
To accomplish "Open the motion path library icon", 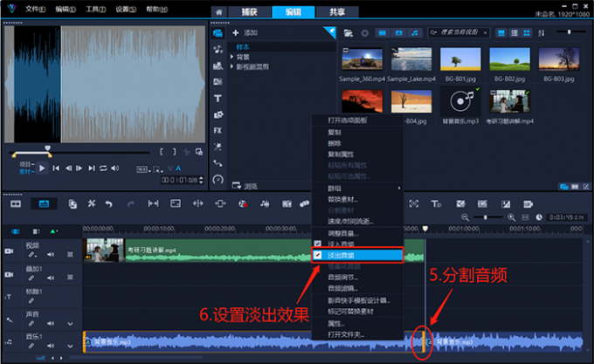I will pyautogui.click(x=218, y=163).
